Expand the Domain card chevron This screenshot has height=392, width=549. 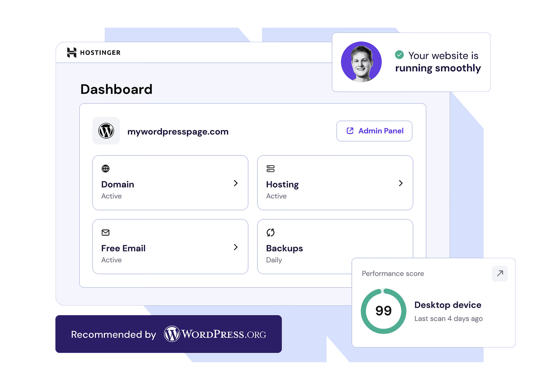point(236,183)
